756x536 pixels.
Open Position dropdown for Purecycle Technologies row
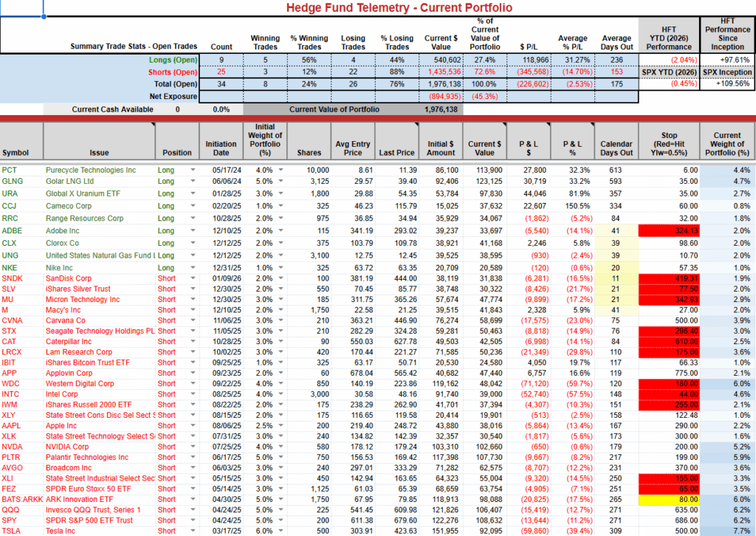click(193, 170)
